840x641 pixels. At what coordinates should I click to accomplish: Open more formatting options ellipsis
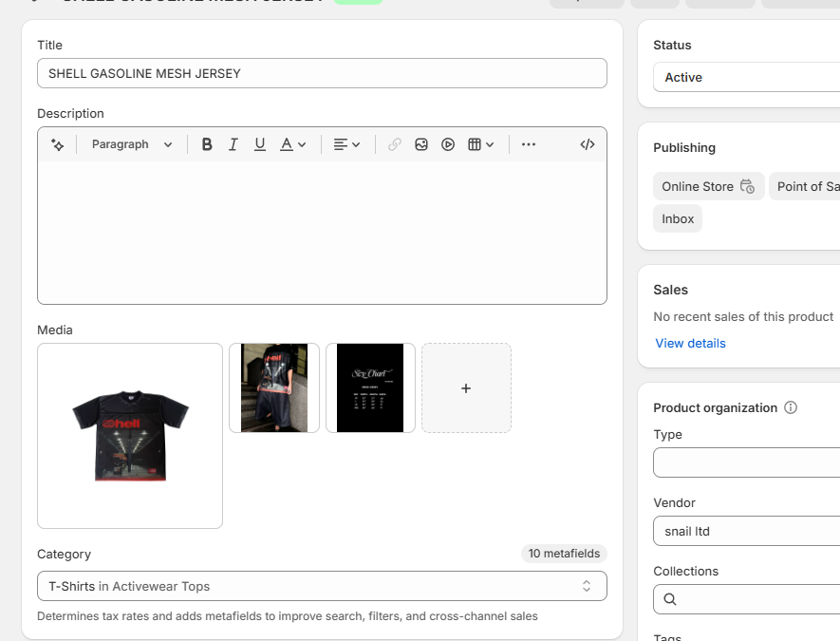tap(529, 144)
